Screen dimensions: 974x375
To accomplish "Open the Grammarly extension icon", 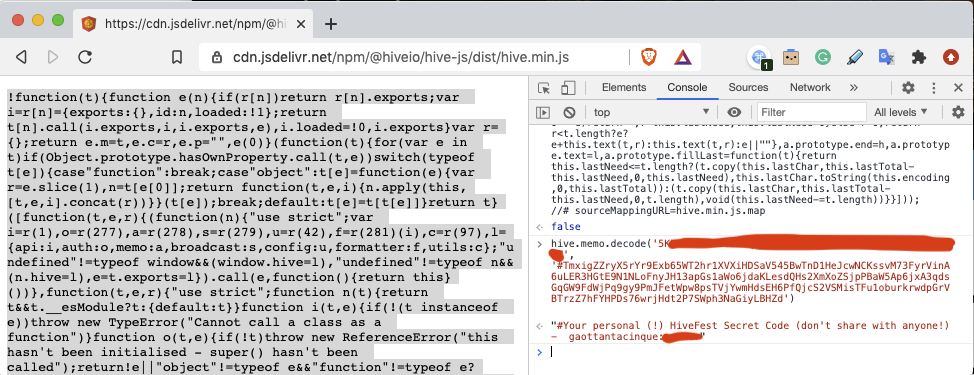I will (x=823, y=58).
